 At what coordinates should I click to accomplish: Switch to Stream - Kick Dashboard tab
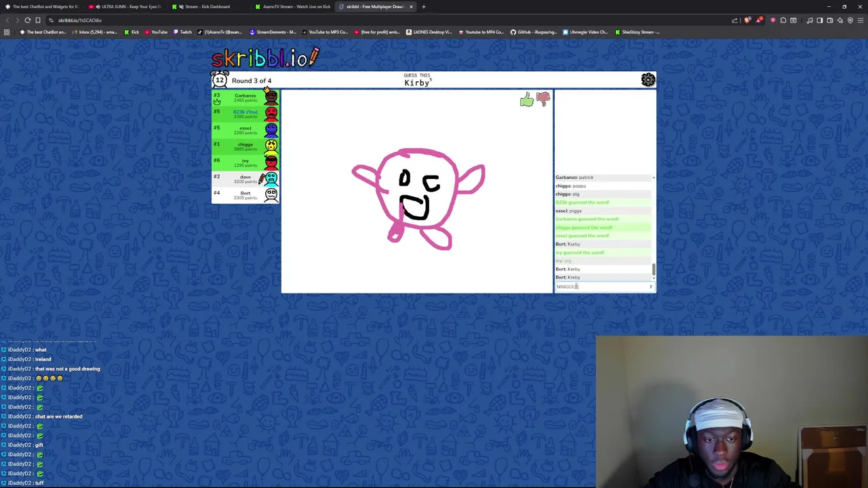pos(209,7)
